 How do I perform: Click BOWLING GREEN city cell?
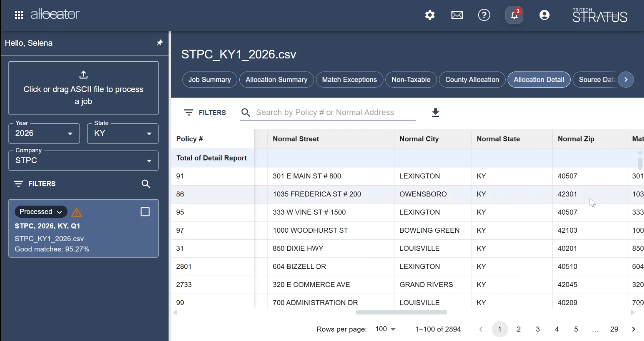(x=433, y=230)
